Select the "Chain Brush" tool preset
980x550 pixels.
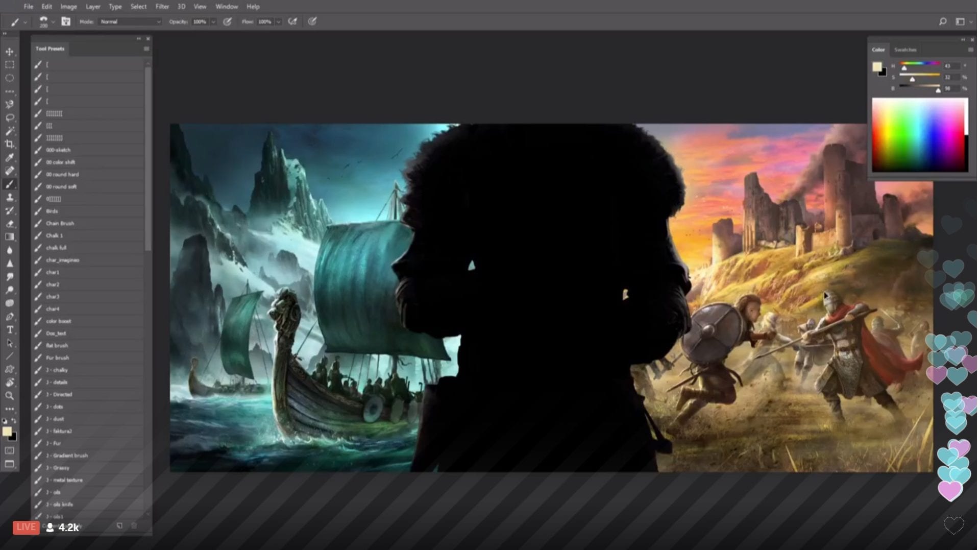[x=60, y=223]
